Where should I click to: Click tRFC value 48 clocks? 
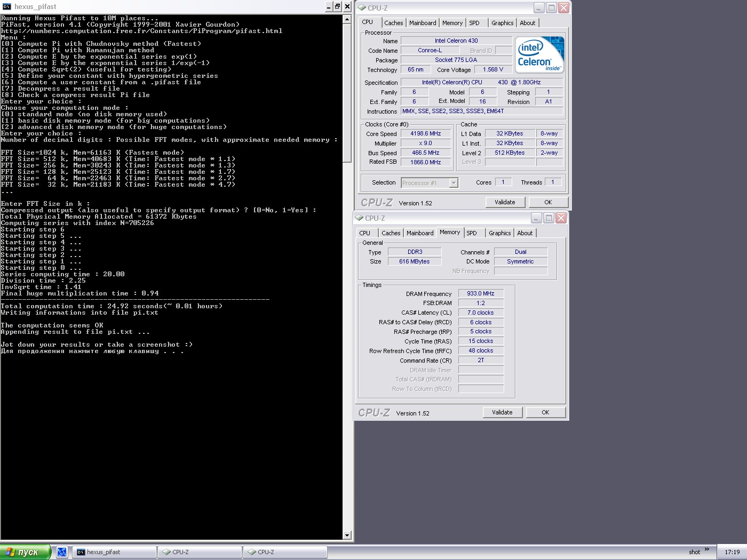coord(481,350)
